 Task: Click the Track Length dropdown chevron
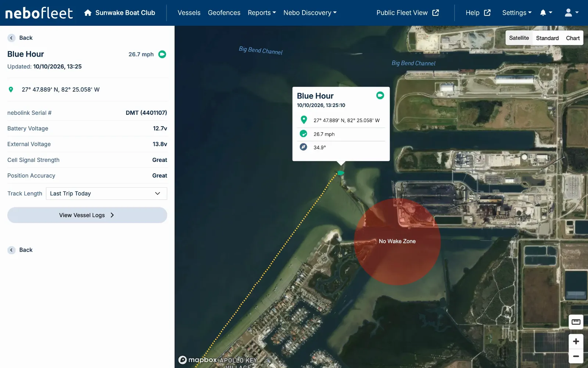(x=158, y=194)
